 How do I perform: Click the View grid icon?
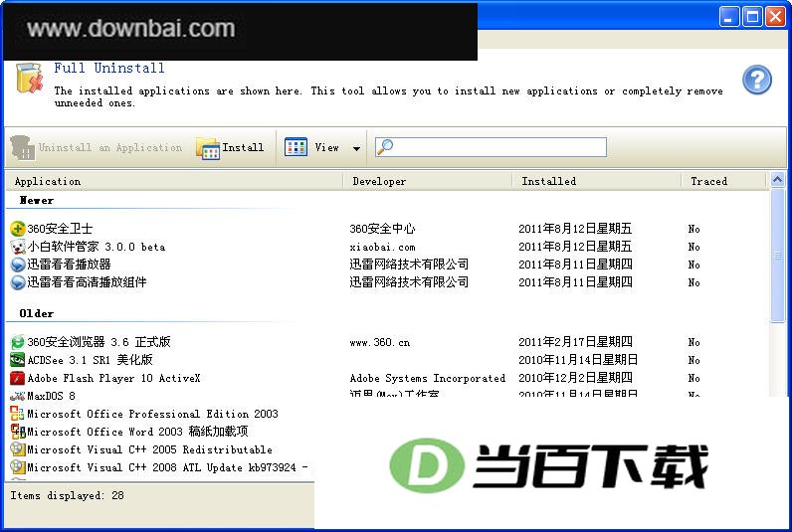(x=296, y=147)
